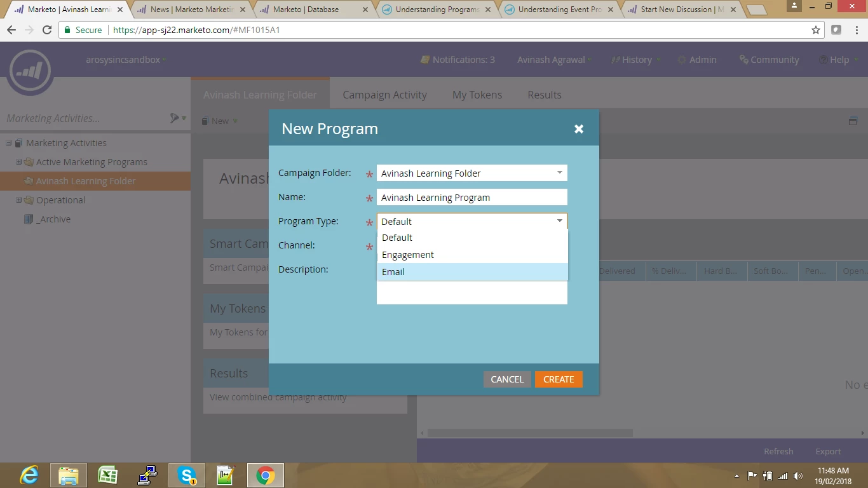
Task: Switch to Campaign Activity tab
Action: [384, 95]
